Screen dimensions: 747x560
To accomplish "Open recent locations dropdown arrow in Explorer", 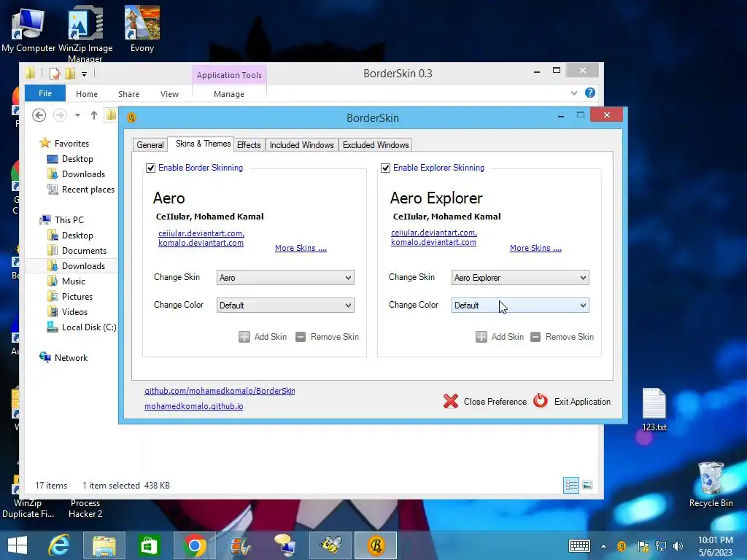I will pos(77,115).
